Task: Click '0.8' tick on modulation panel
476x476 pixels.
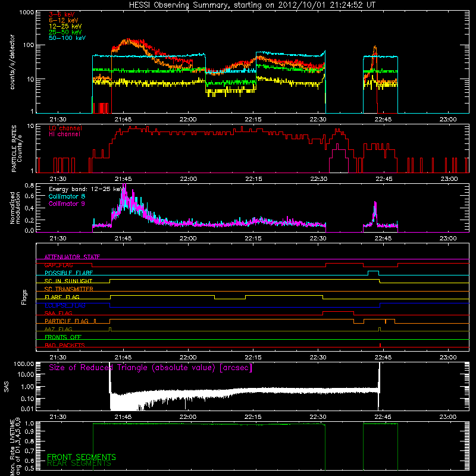Action: click(x=29, y=185)
